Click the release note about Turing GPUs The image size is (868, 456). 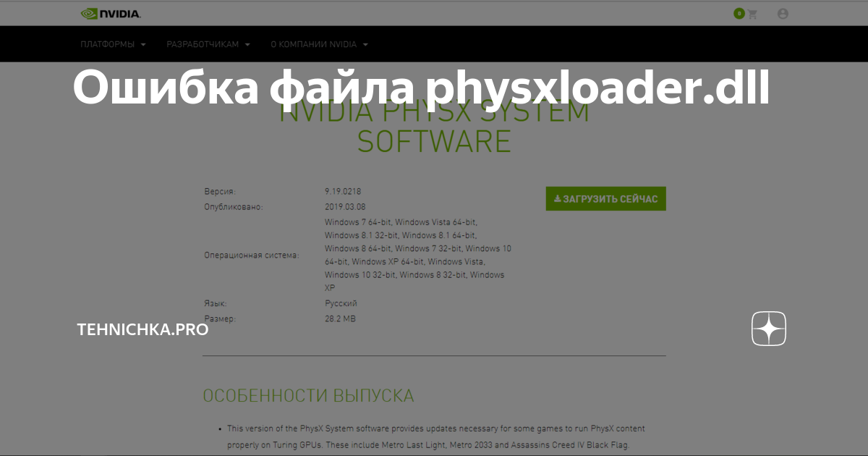[x=435, y=437]
